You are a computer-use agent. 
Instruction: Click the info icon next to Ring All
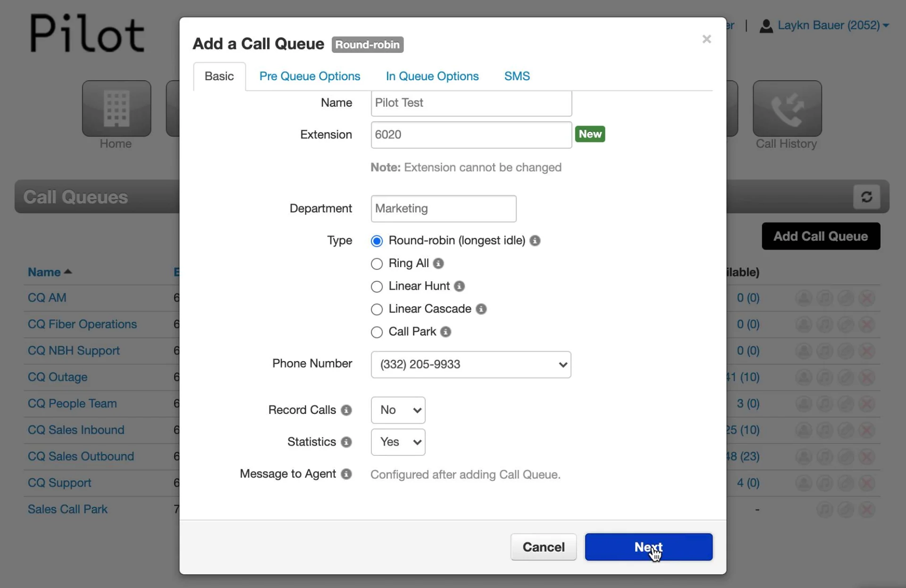point(438,263)
